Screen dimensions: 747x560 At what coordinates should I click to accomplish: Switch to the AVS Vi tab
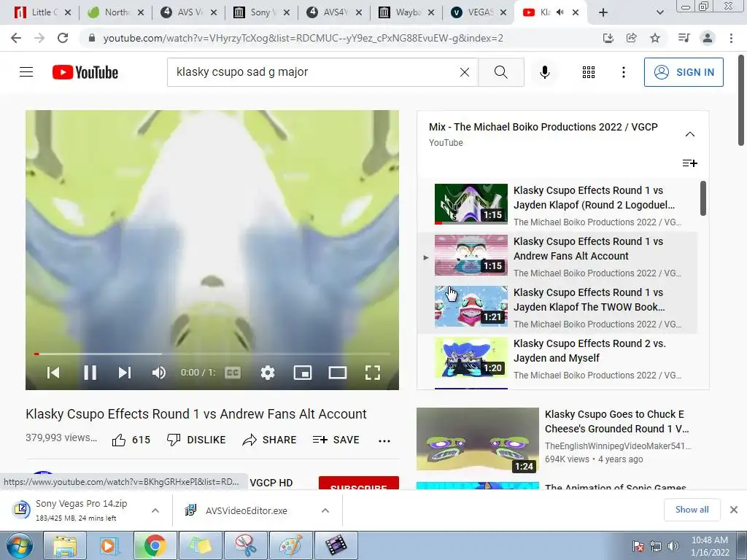click(x=189, y=12)
